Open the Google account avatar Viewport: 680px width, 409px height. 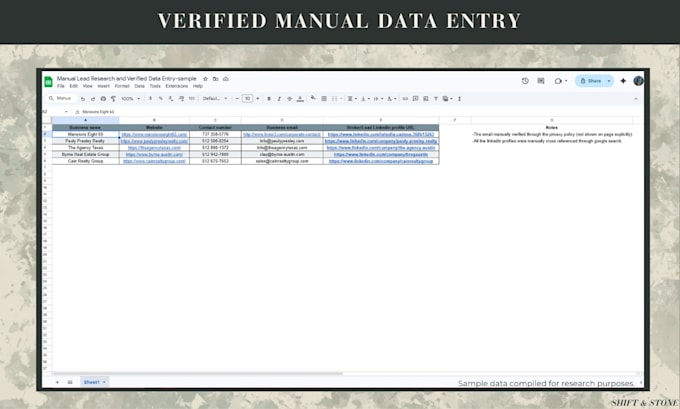coord(638,81)
